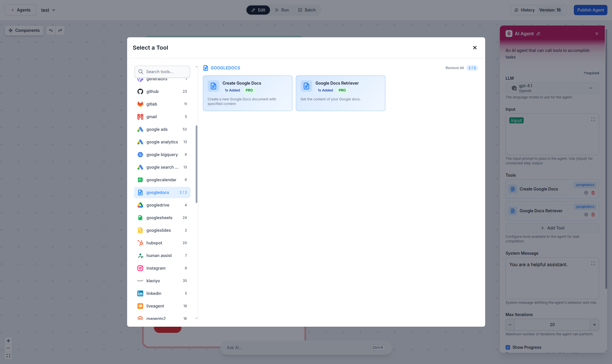Open the LinkedIn integration icon
This screenshot has width=612, height=364.
tap(140, 293)
